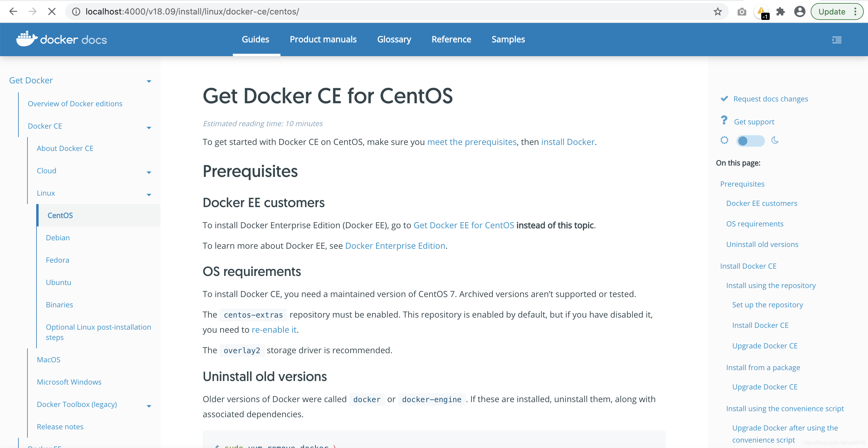The width and height of the screenshot is (868, 448).
Task: Click the Request docs changes checkmark icon
Action: tap(724, 98)
